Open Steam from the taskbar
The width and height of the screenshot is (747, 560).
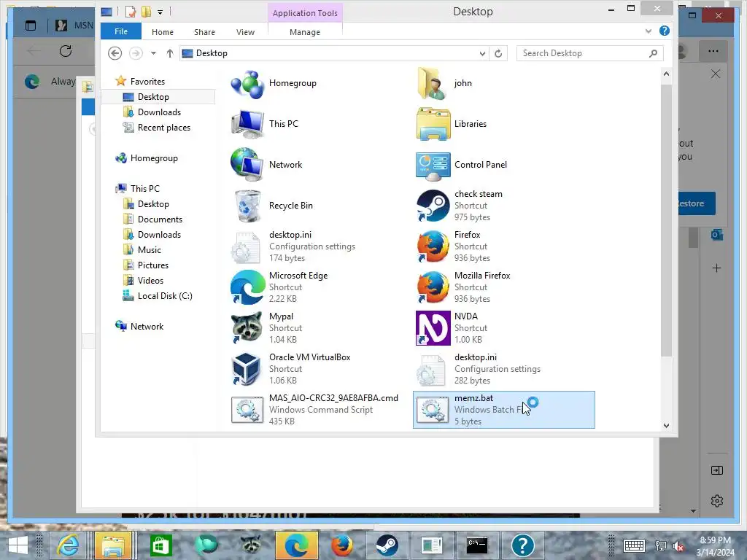(387, 545)
